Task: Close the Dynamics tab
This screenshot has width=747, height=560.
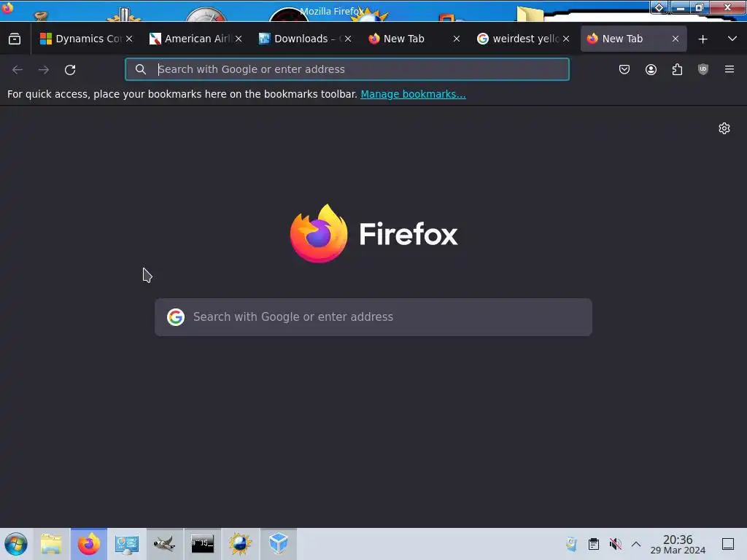Action: coord(129,39)
